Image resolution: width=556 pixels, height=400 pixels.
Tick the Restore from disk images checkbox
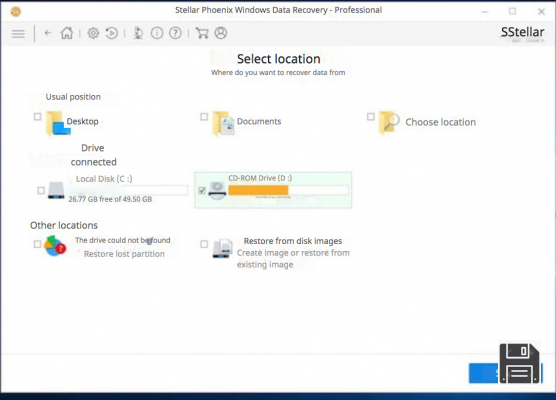204,244
